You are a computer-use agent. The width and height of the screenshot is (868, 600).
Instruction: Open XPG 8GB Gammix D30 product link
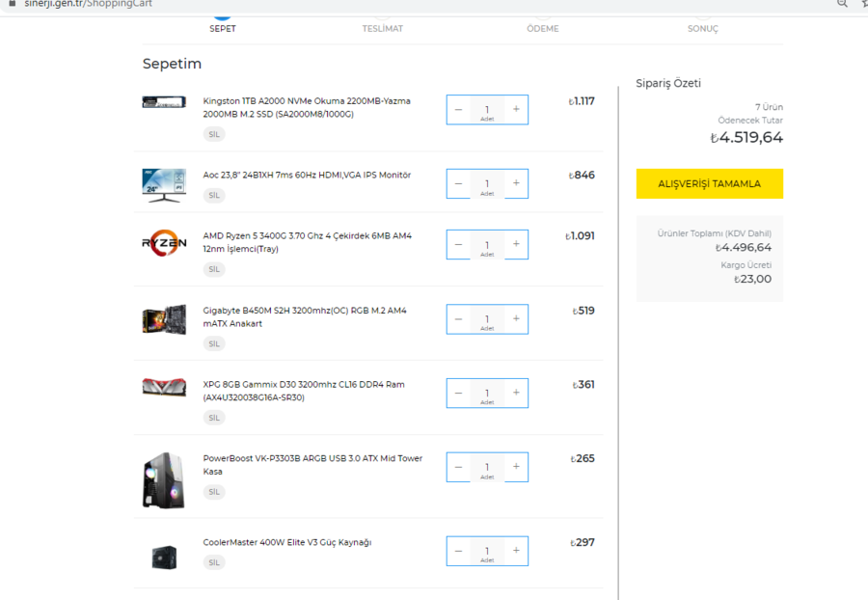point(304,391)
